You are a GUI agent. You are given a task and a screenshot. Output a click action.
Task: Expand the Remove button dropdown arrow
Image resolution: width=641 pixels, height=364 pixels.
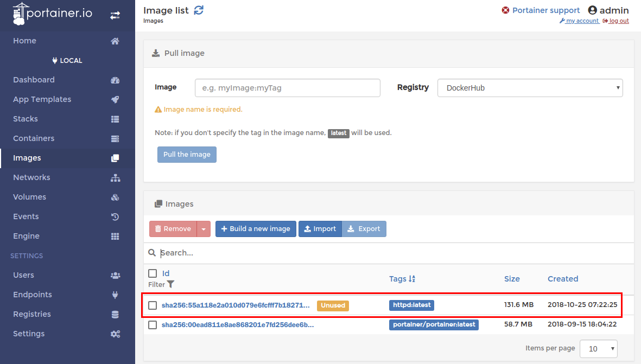coord(204,229)
